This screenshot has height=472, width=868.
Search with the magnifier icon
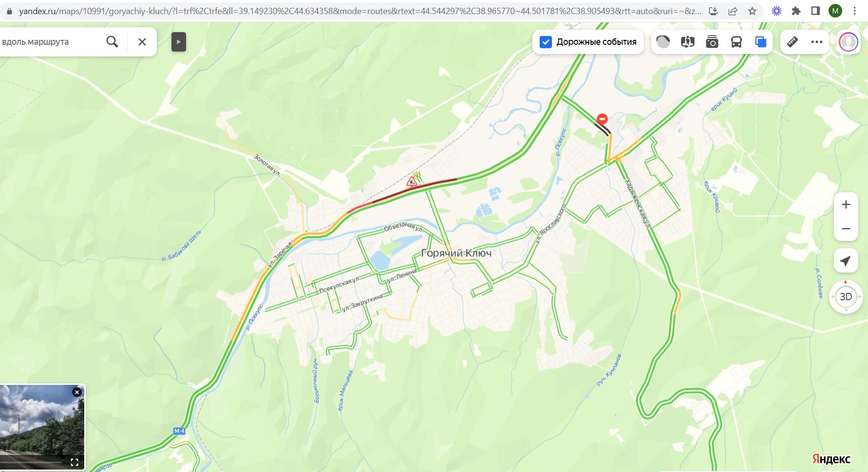[112, 42]
